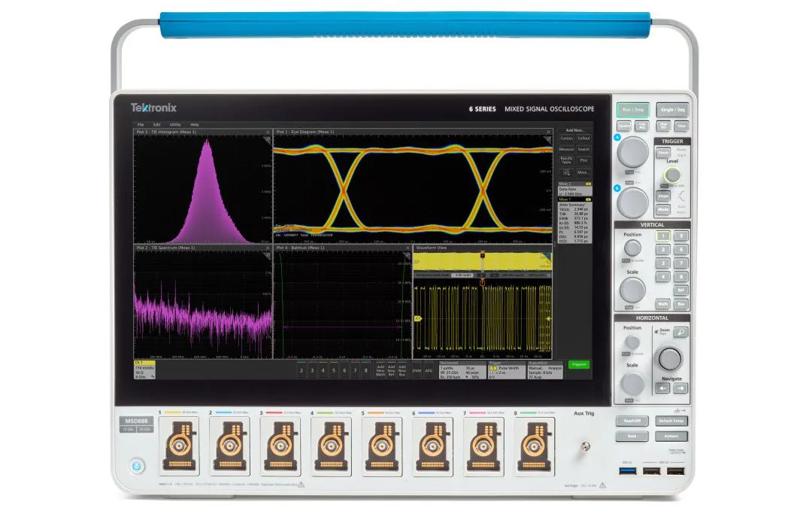Toggle the Touch Off button
This screenshot has width=812, height=511.
point(632,421)
